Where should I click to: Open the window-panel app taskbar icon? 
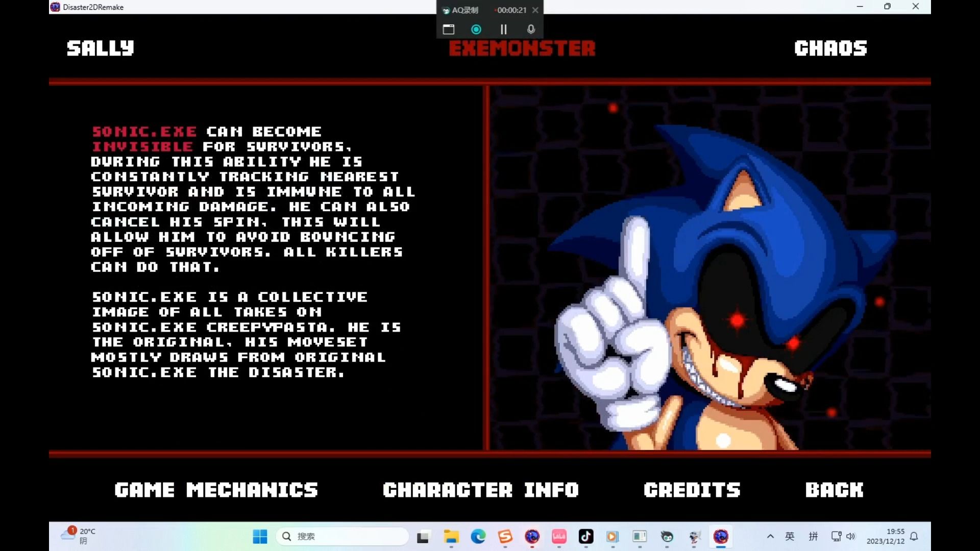click(640, 536)
